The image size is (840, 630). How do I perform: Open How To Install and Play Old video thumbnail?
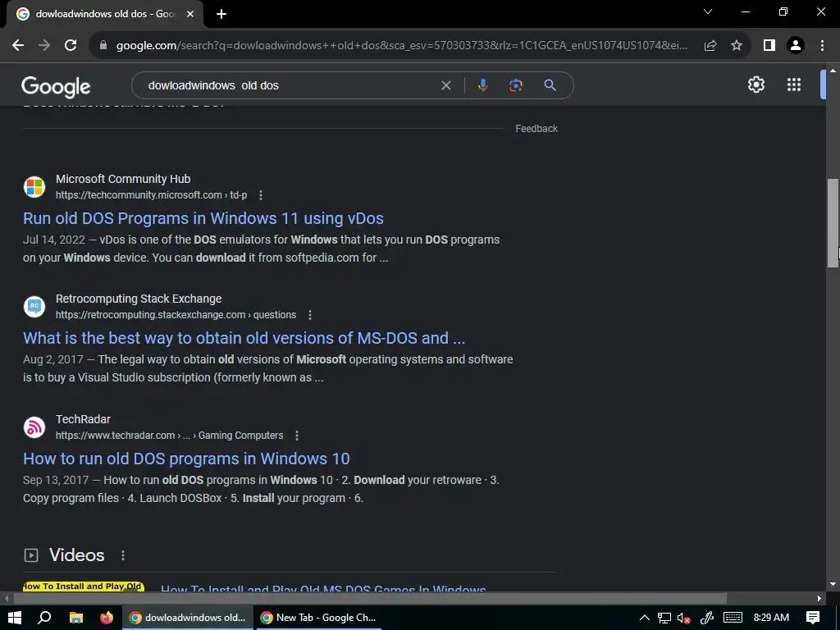pyautogui.click(x=84, y=587)
